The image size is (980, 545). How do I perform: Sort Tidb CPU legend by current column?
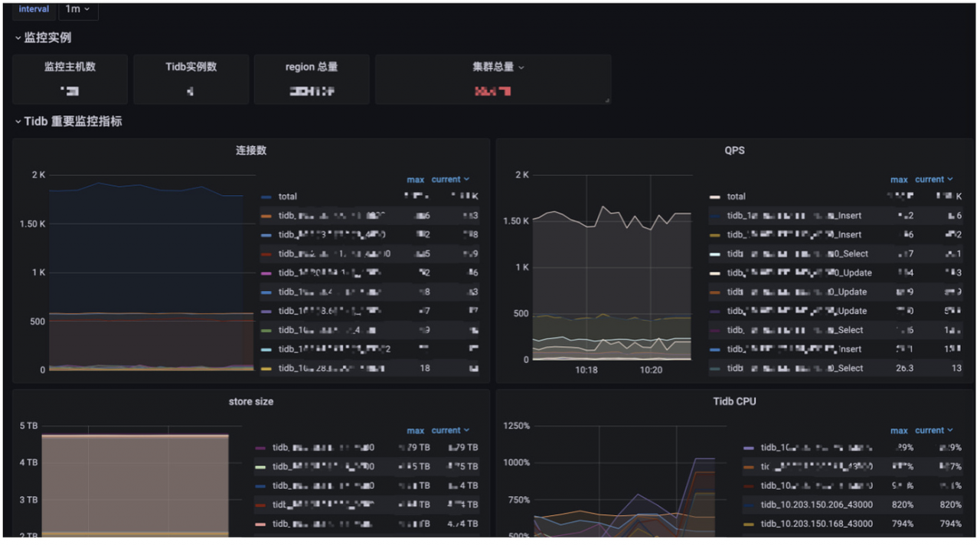934,430
